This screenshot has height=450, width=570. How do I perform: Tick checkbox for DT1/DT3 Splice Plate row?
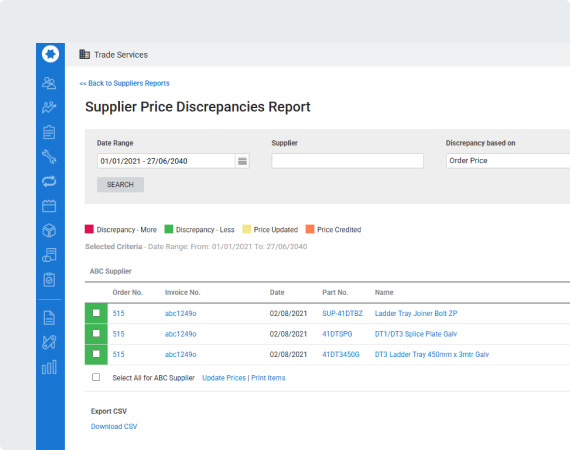(96, 333)
